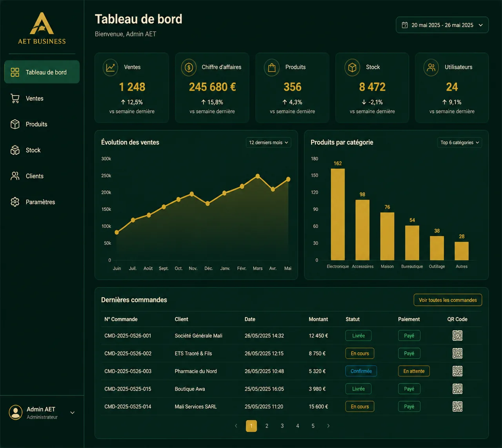This screenshot has height=448, width=502.
Task: Click the Ventes card chart icon
Action: pos(111,67)
